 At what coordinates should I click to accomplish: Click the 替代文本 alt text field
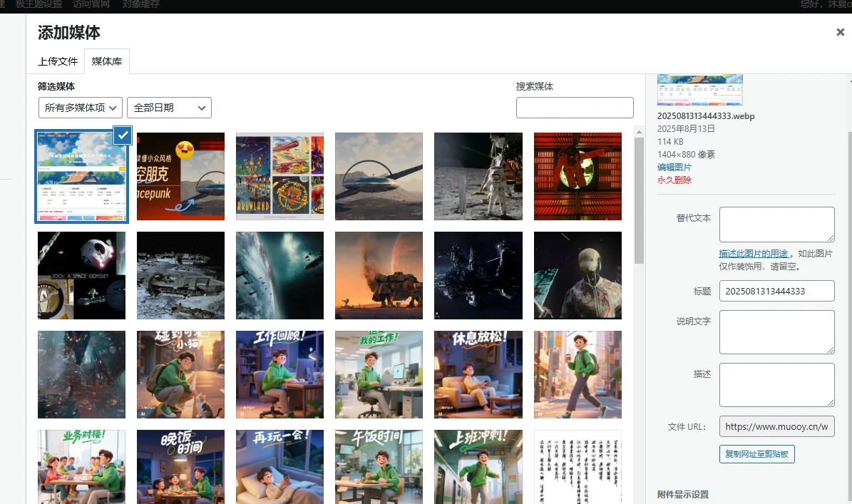coord(777,225)
